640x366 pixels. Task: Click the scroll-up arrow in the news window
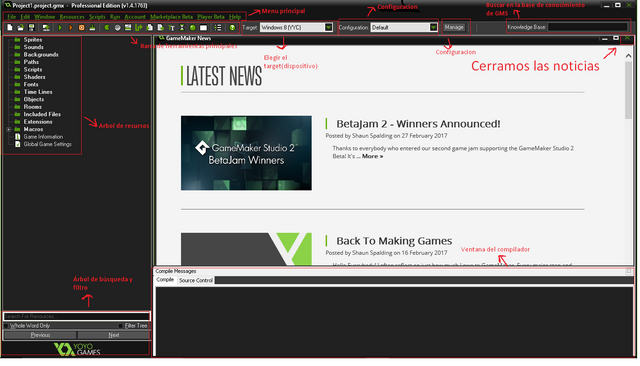click(x=629, y=56)
